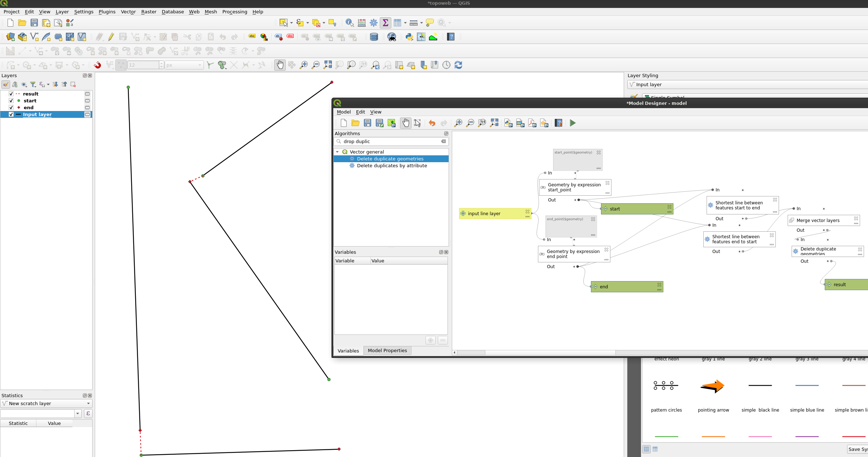Toggle visibility of the Input layer

[11, 114]
